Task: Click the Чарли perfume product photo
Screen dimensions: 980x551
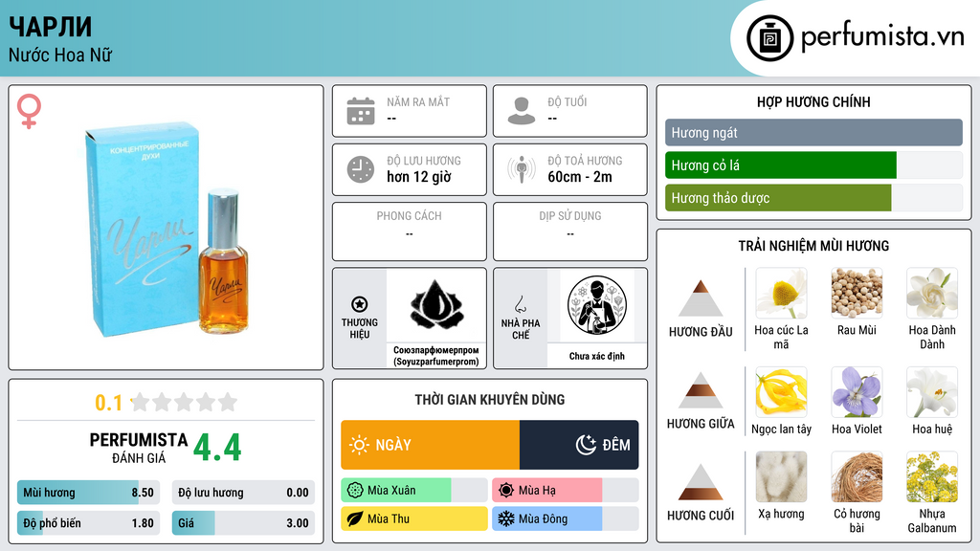Action: pos(167,230)
